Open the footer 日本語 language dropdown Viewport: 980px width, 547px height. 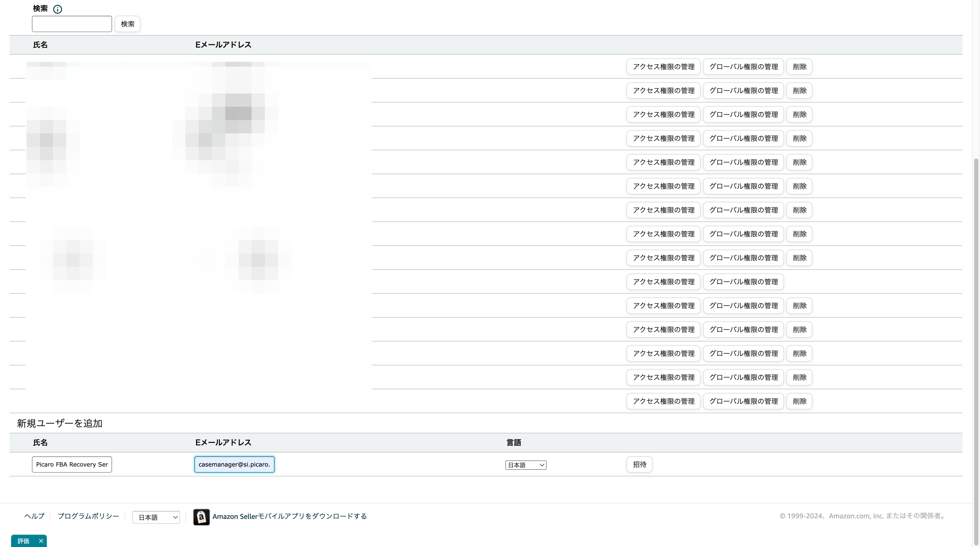[x=156, y=517]
